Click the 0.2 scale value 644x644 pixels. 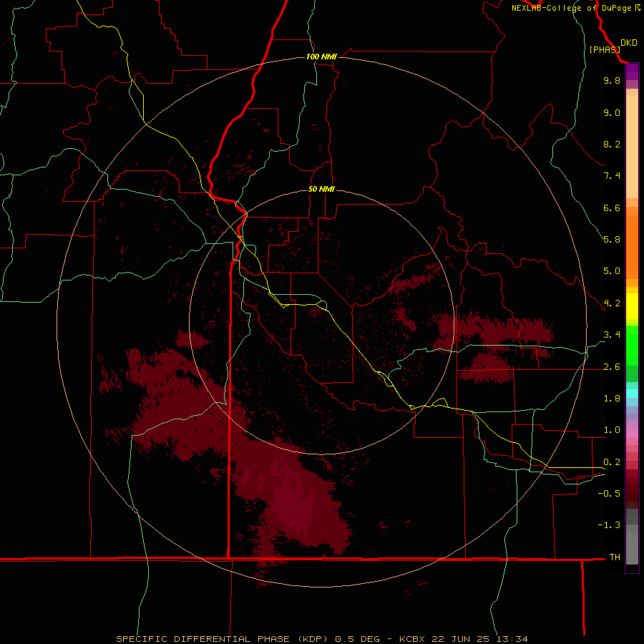coord(612,462)
